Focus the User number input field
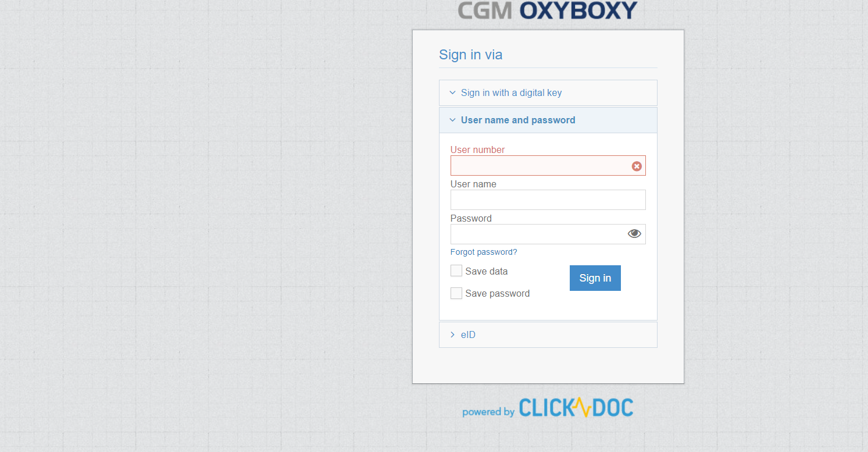Viewport: 868px width, 452px height. pyautogui.click(x=540, y=166)
